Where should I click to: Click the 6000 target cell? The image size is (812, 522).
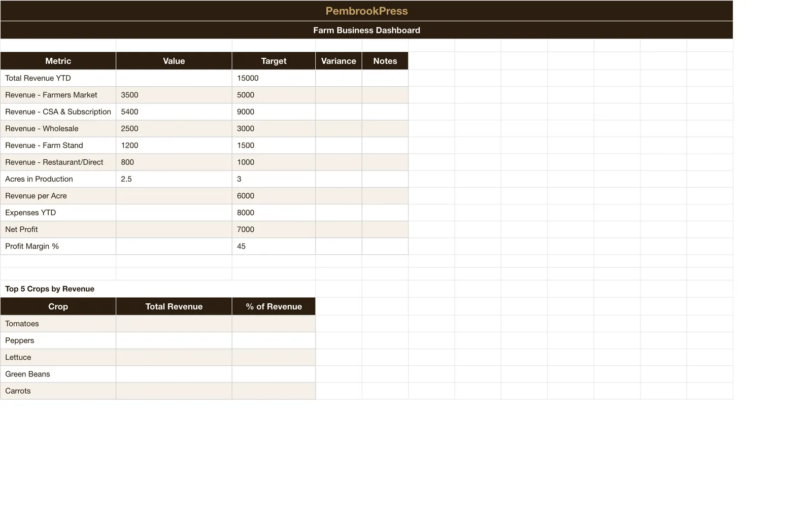[274, 195]
